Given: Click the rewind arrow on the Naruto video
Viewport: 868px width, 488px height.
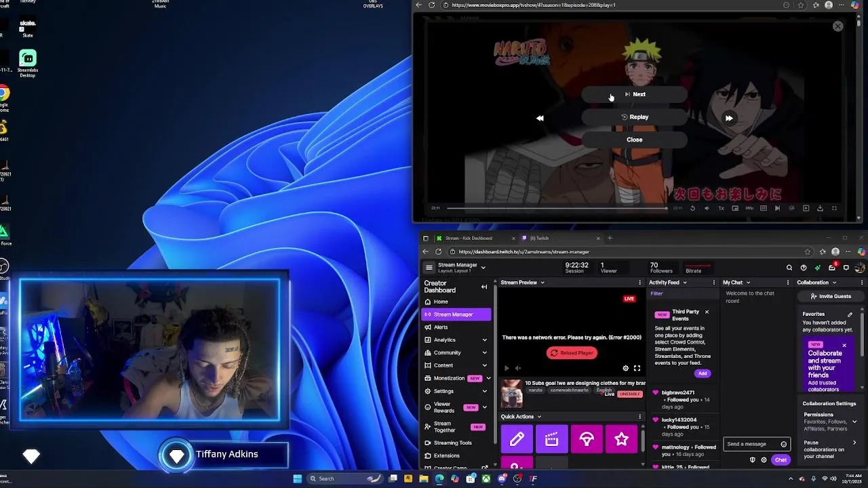Looking at the screenshot, I should tap(540, 118).
